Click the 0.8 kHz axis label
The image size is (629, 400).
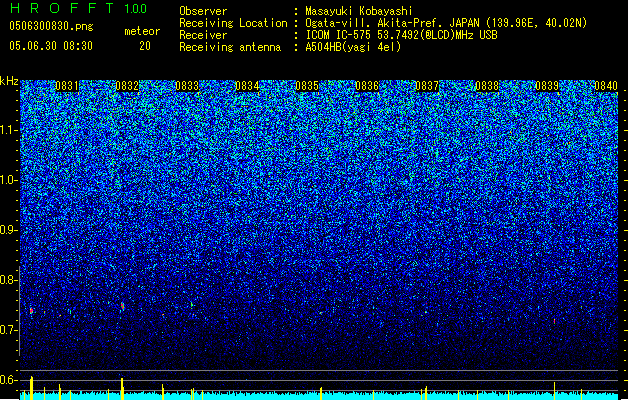8,280
